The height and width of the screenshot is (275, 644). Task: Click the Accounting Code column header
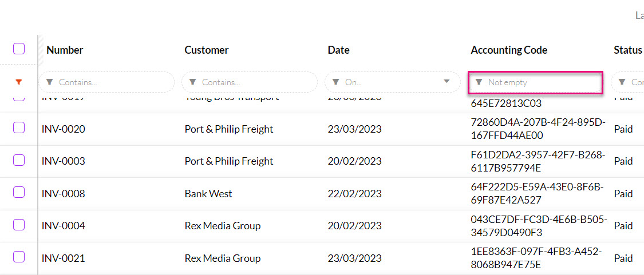pyautogui.click(x=509, y=50)
